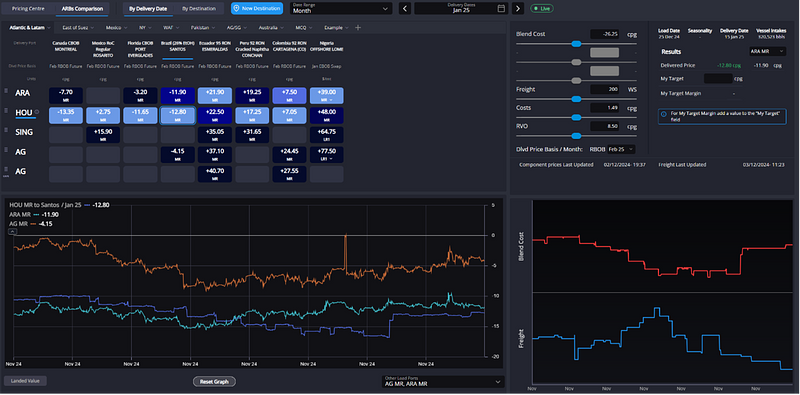Select the HOU +2.75 MR cell
Viewport: 800px width, 395px height.
pos(103,115)
